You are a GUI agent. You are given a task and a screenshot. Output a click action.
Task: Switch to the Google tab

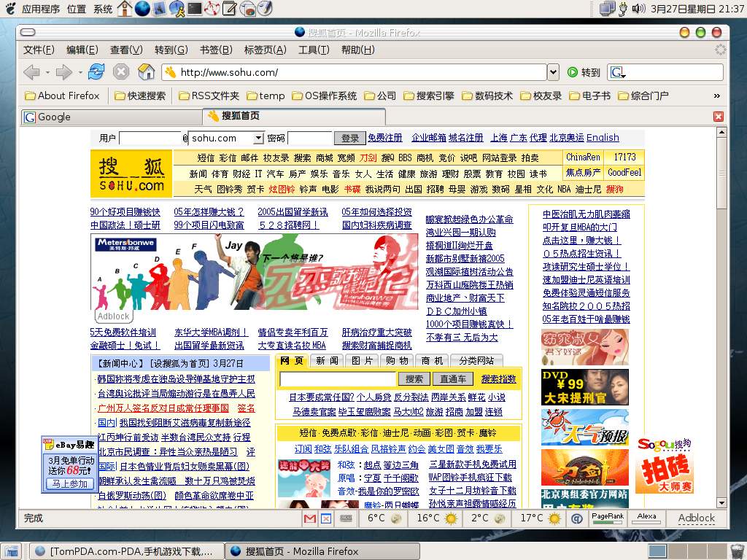112,117
